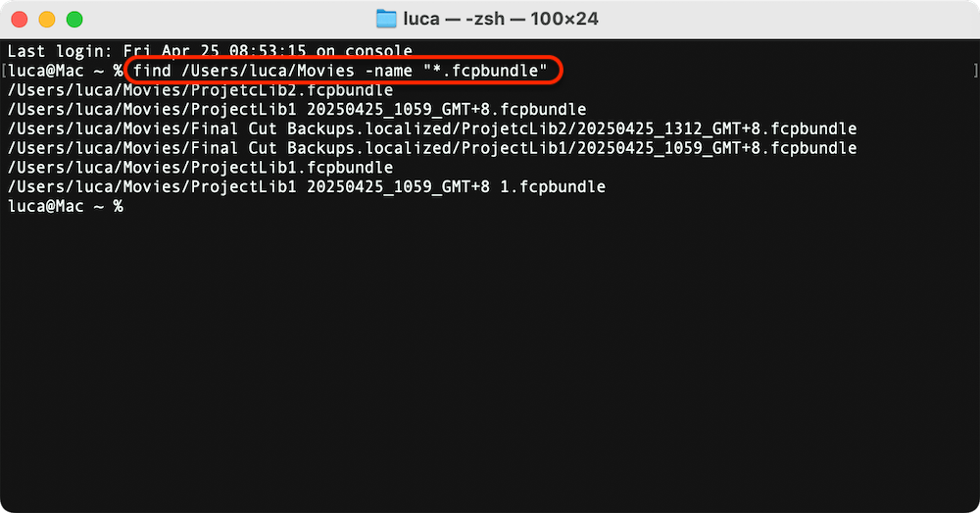Click the ProjetcLib2.fcpbundle output line
The height and width of the screenshot is (513, 980).
pos(200,89)
